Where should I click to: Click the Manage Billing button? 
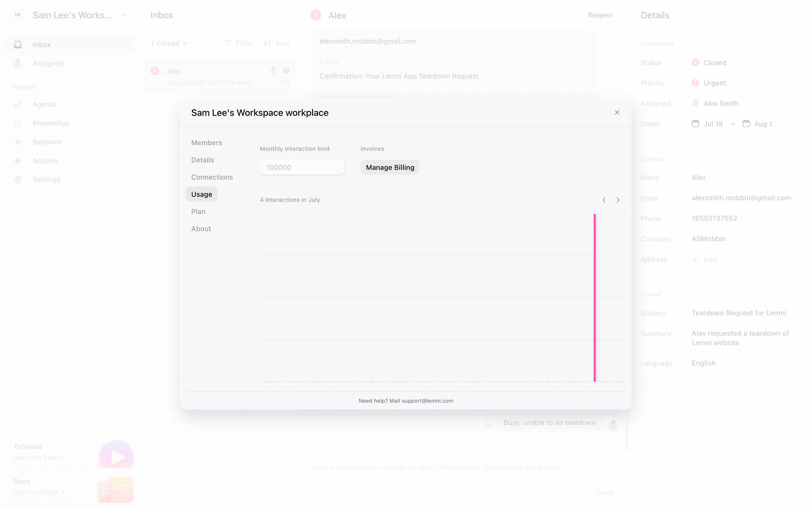tap(390, 168)
